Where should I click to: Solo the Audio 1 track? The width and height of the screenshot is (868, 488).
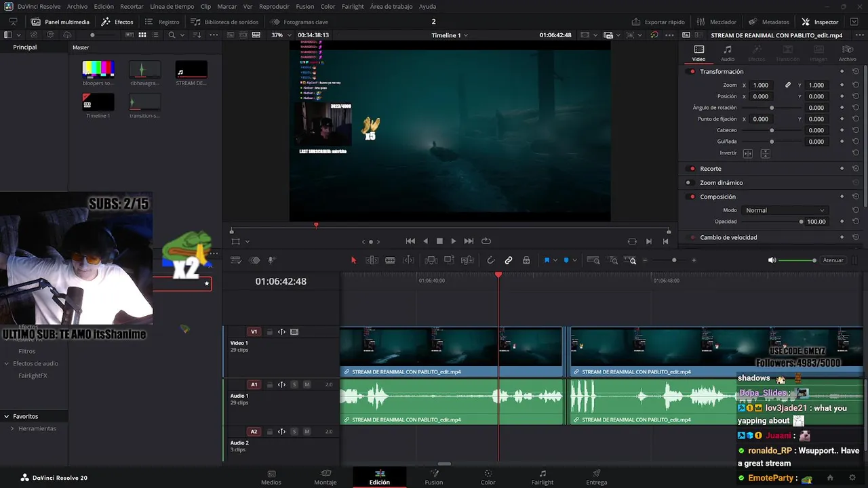[x=294, y=385]
